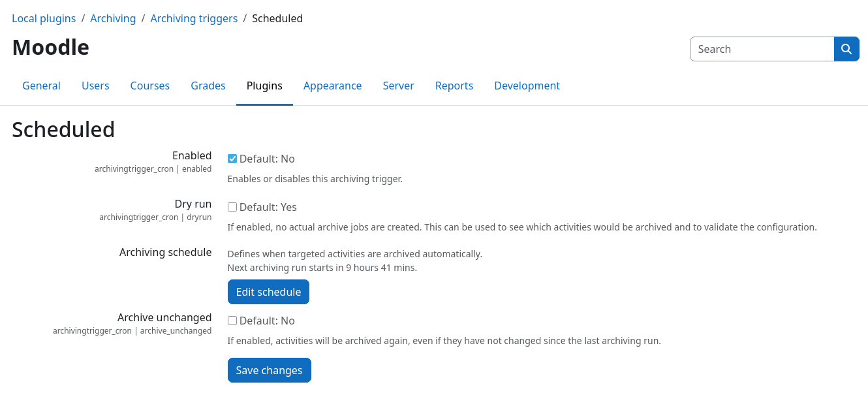This screenshot has width=868, height=395.
Task: Click the 'Scheduled' breadcrumb text
Action: [277, 18]
